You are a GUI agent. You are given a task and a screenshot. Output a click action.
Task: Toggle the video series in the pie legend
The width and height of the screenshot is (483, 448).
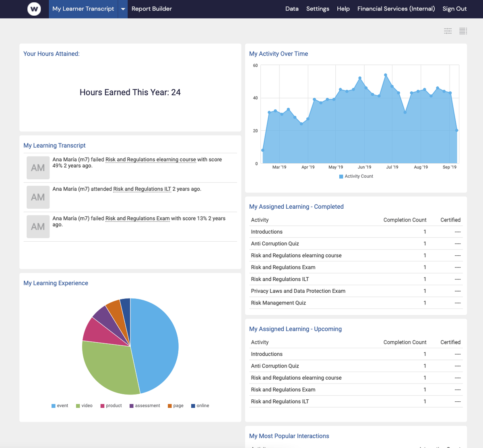coord(84,405)
